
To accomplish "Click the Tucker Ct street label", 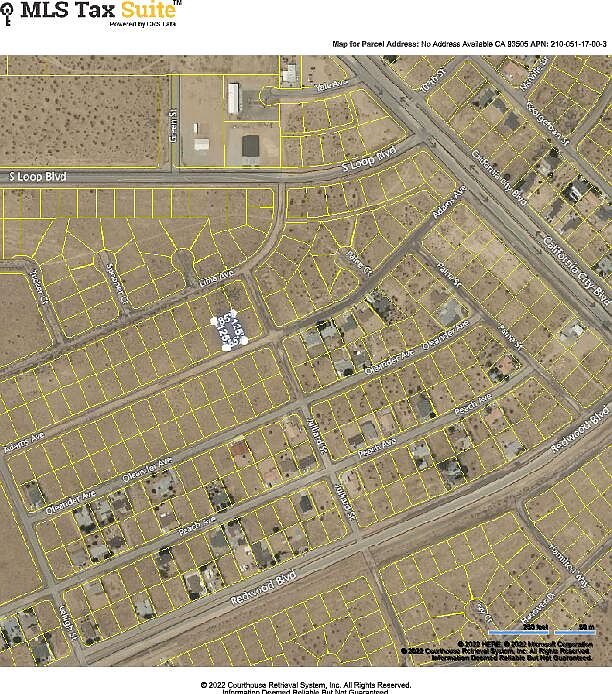I will pos(38,287).
